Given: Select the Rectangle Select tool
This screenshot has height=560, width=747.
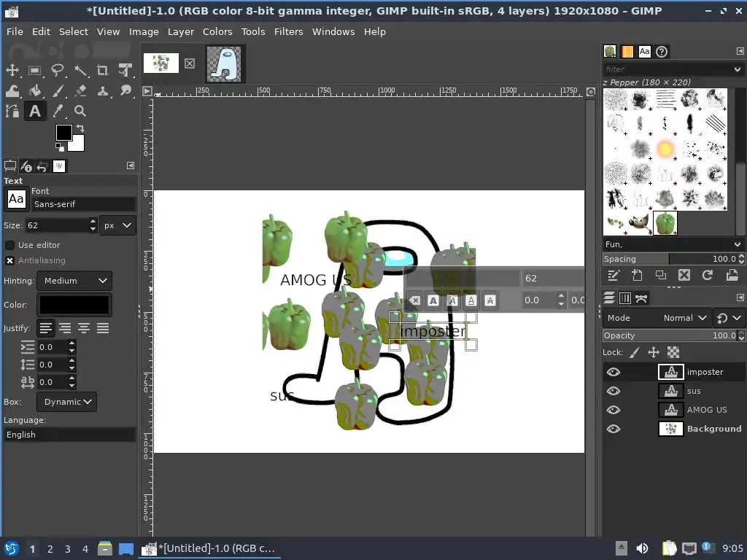Looking at the screenshot, I should coord(34,71).
